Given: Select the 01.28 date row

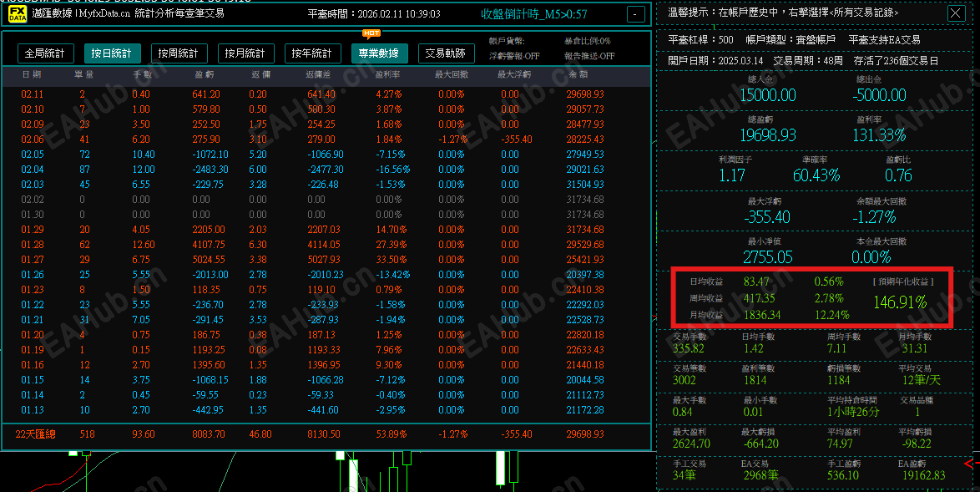Looking at the screenshot, I should click(x=325, y=245).
